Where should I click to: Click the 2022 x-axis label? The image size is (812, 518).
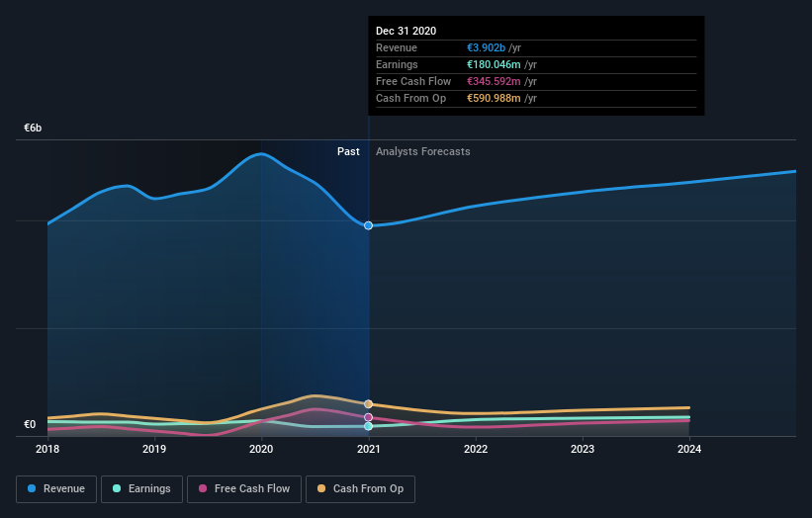tap(476, 449)
